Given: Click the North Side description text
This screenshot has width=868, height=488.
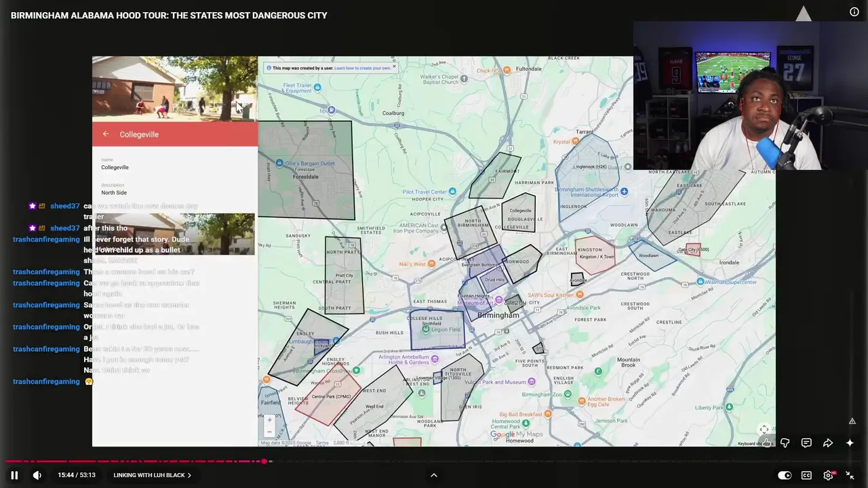Looking at the screenshot, I should point(114,192).
